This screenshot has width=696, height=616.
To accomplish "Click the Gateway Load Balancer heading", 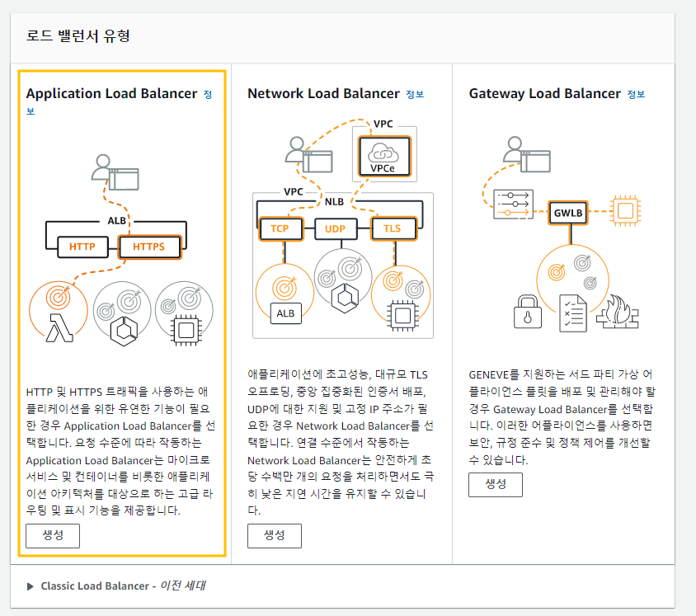I will [544, 94].
